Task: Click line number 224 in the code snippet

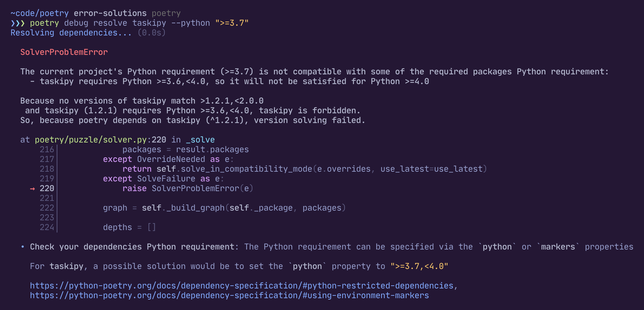Action: pos(47,227)
